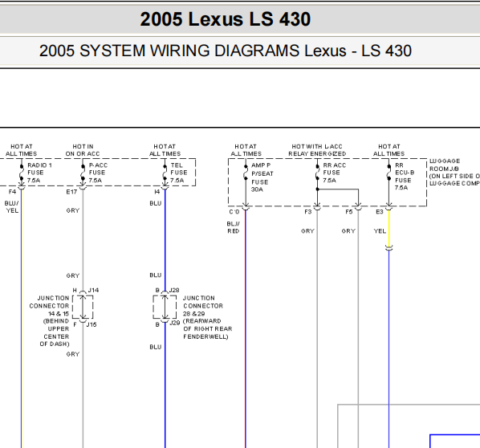Click the BLU/RED wire color label
Screen dimensions: 480x448
tap(234, 227)
